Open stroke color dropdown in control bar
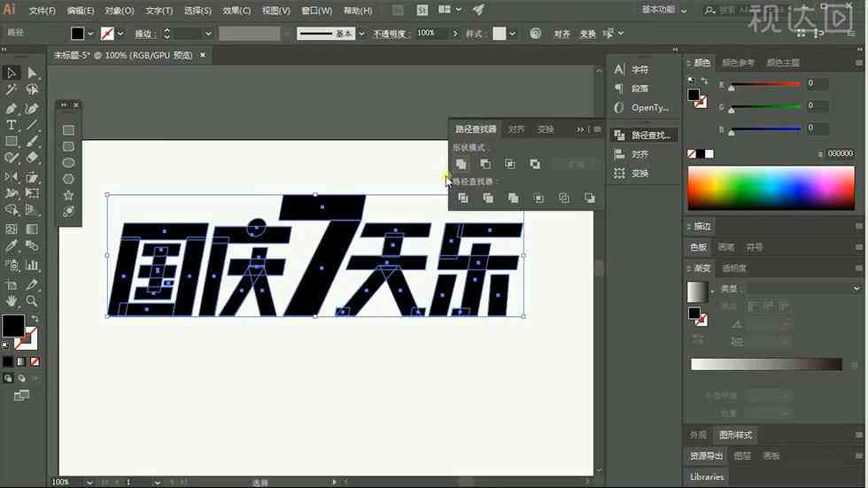 pos(120,34)
